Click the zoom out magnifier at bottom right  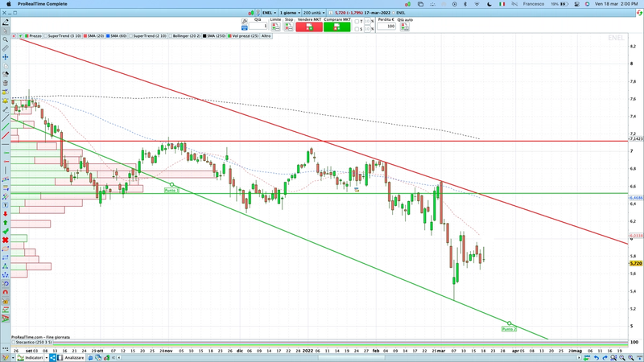click(622, 358)
